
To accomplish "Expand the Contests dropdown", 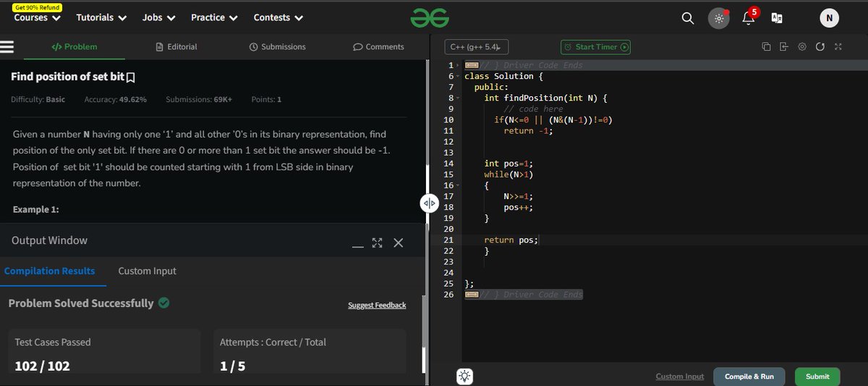I will tap(278, 17).
